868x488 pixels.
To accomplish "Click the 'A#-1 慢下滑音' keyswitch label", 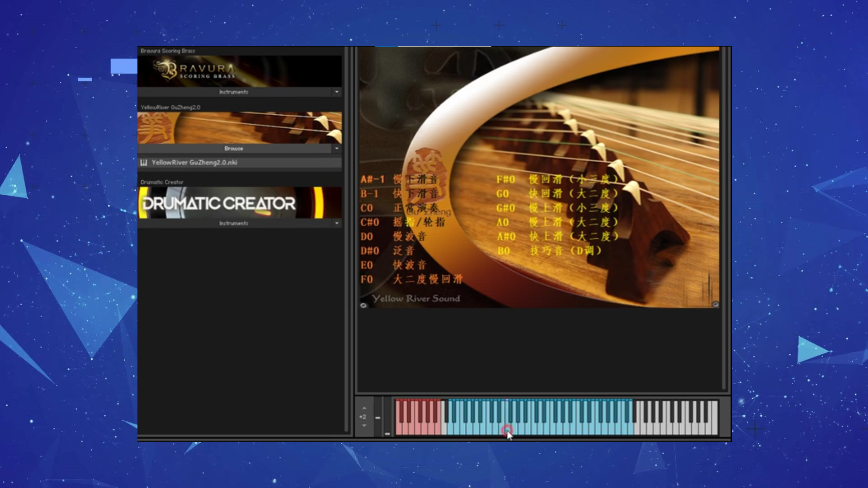I will [399, 179].
